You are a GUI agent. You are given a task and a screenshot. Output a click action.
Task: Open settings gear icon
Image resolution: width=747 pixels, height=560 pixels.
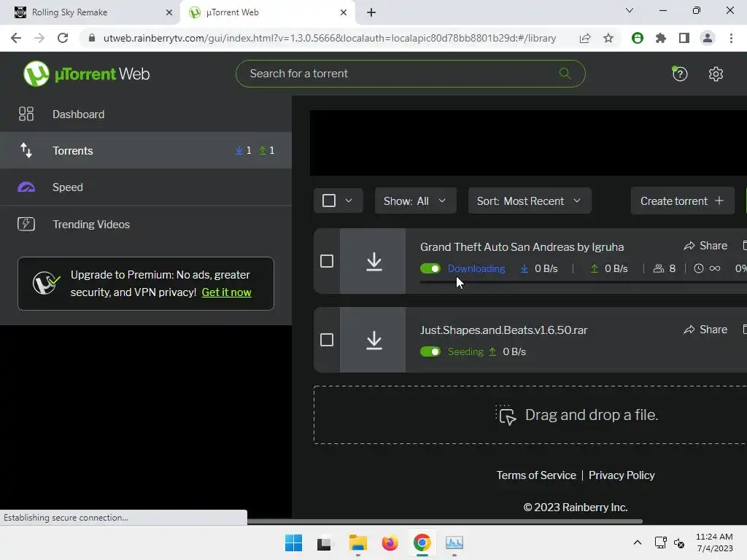716,74
